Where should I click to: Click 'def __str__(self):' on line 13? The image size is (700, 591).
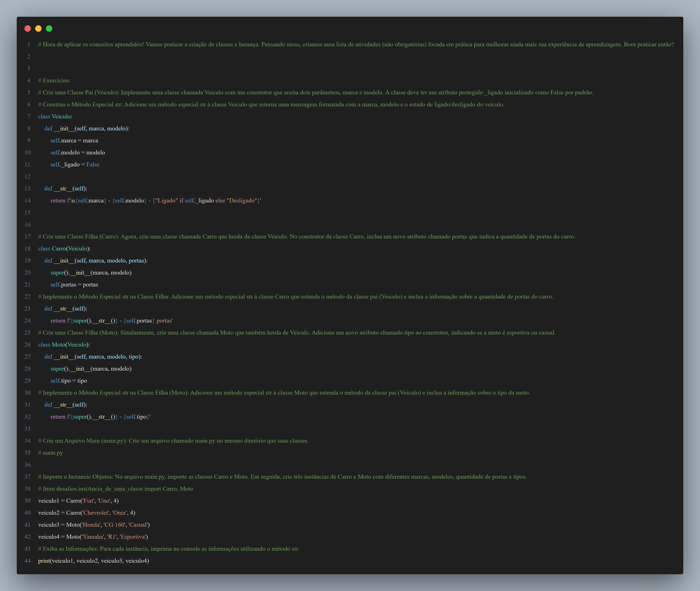click(66, 188)
